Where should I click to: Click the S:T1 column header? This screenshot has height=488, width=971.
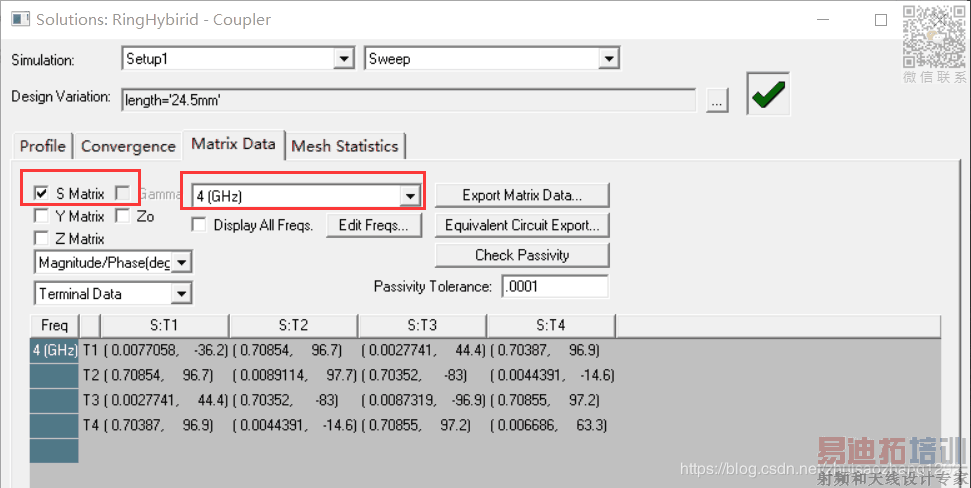[164, 325]
